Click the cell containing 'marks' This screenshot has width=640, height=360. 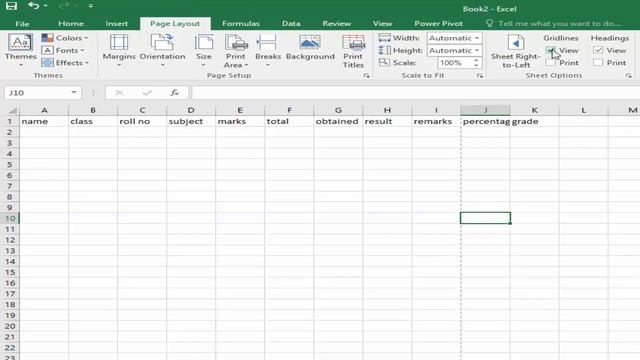240,122
